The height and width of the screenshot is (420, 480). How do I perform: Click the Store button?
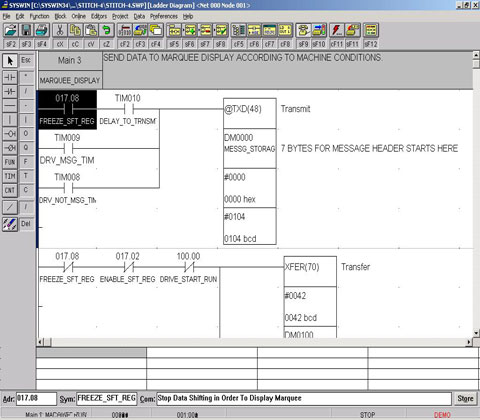465,398
